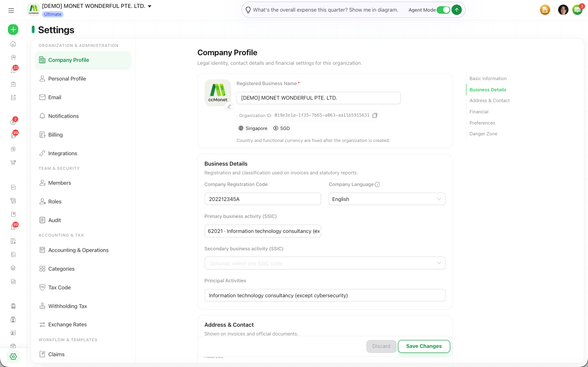Open Integrations settings
This screenshot has height=367, width=588.
tap(83, 153)
